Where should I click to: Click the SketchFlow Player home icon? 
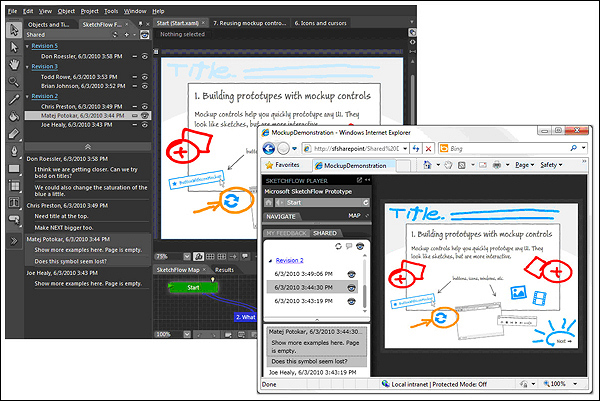point(269,202)
